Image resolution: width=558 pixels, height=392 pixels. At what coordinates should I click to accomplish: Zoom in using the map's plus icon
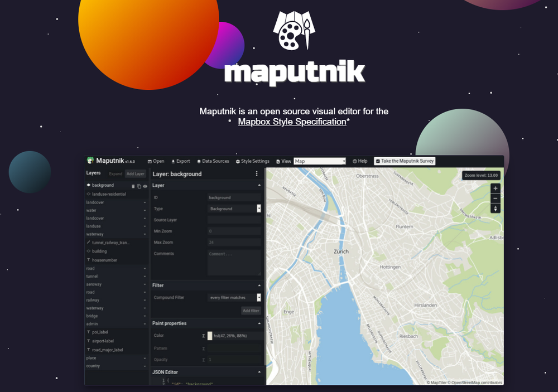495,188
